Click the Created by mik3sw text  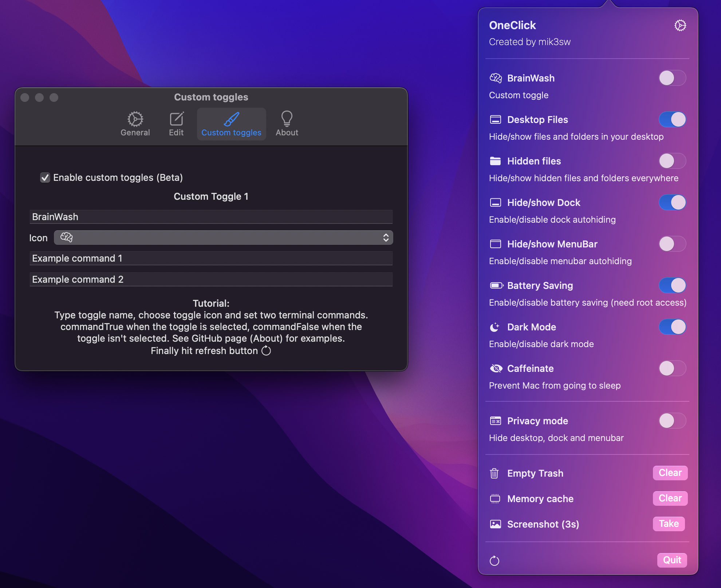(x=530, y=42)
